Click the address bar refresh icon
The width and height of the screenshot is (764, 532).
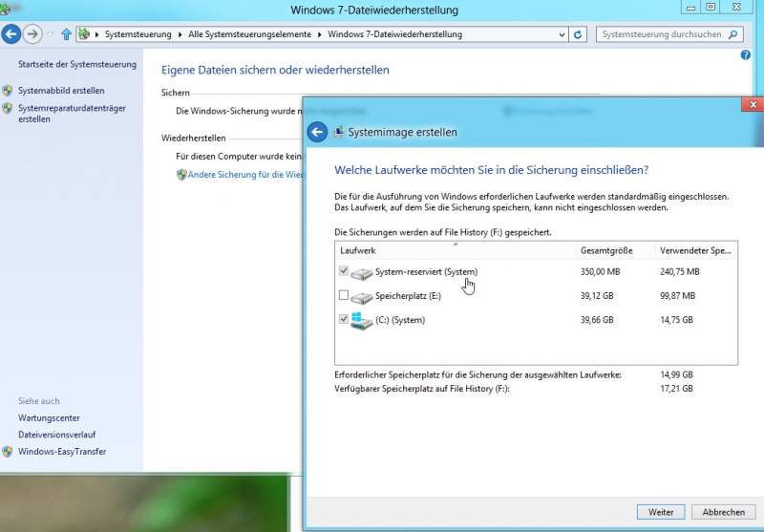coord(579,34)
